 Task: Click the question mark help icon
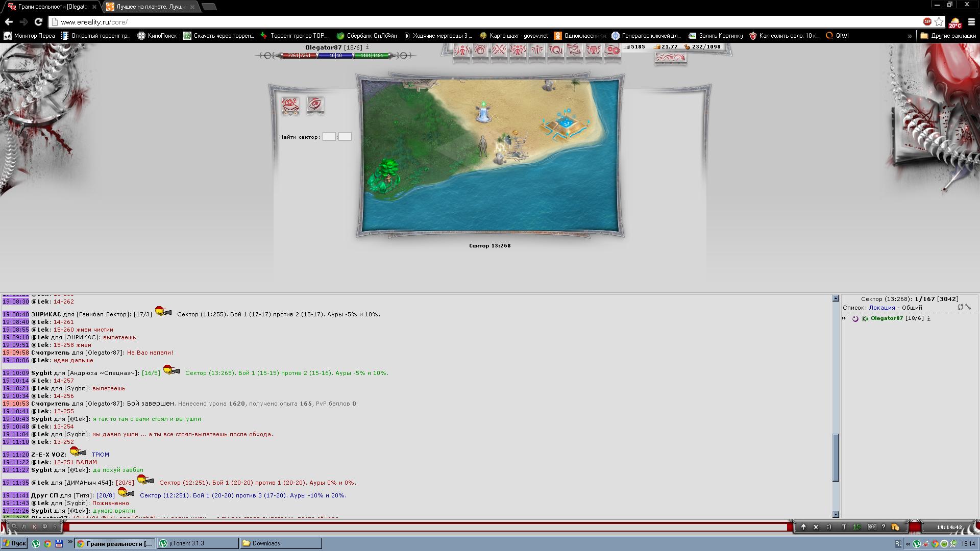(884, 527)
